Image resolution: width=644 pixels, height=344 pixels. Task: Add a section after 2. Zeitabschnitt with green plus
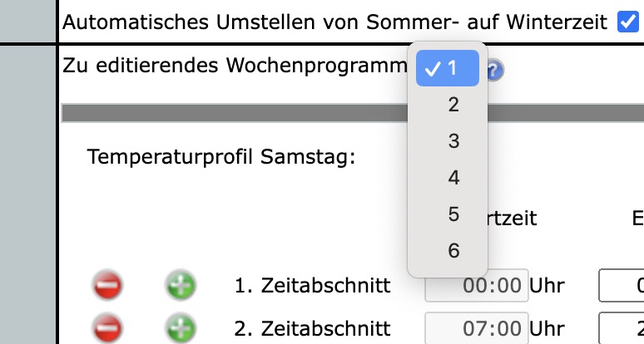(181, 328)
